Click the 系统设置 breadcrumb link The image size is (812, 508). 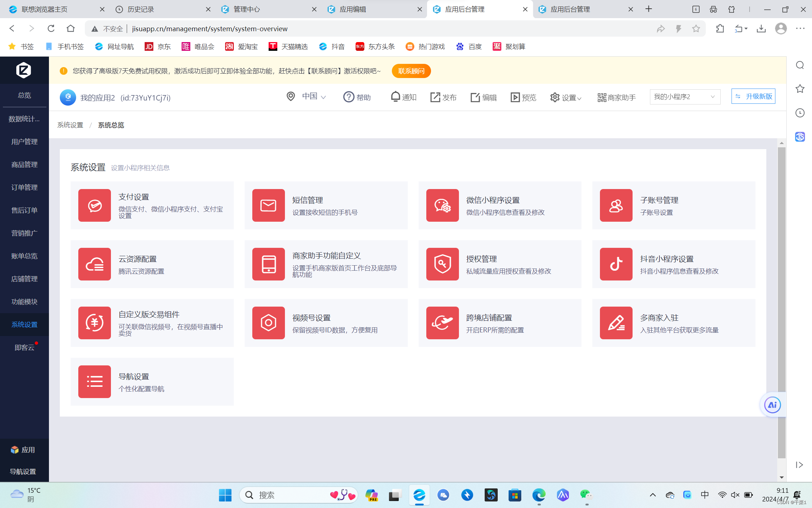point(70,125)
